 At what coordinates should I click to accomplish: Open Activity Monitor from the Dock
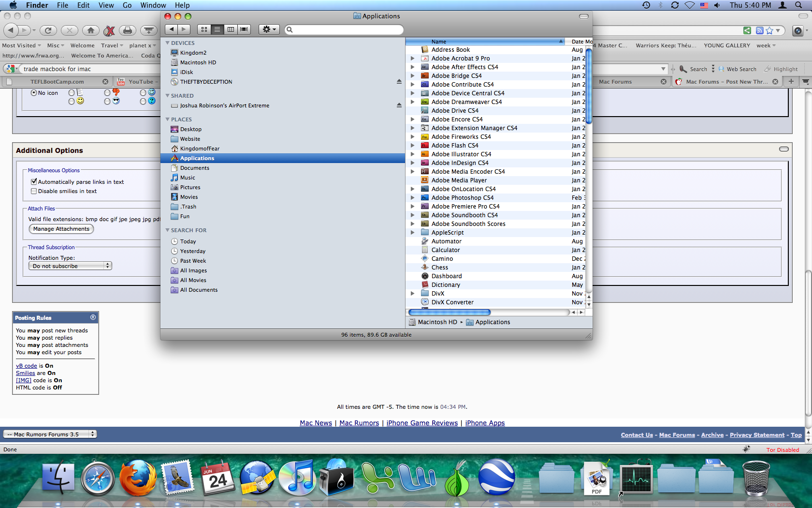tap(637, 479)
